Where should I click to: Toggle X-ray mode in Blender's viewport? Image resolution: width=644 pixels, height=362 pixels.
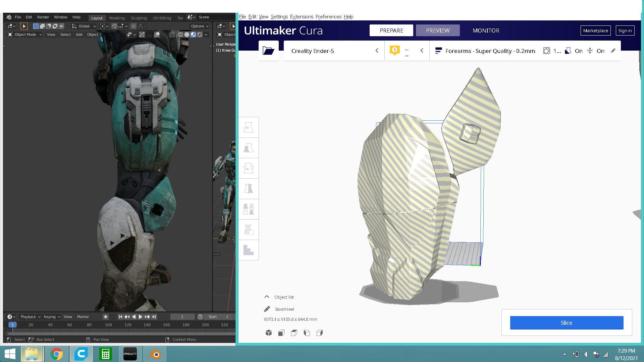tap(172, 35)
